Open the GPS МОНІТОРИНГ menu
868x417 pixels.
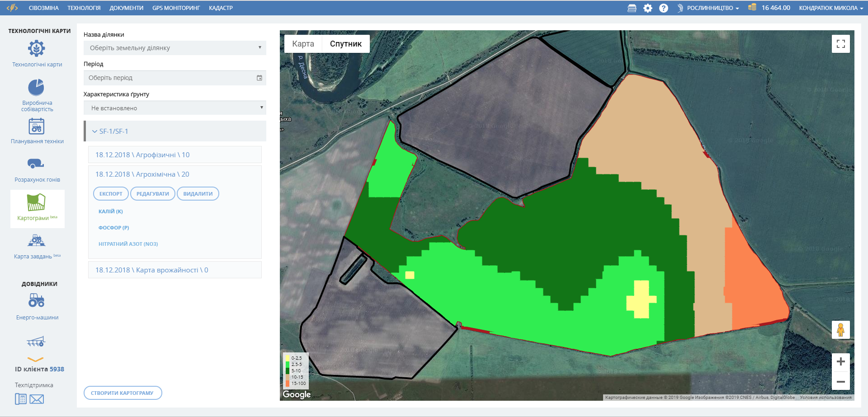point(176,8)
